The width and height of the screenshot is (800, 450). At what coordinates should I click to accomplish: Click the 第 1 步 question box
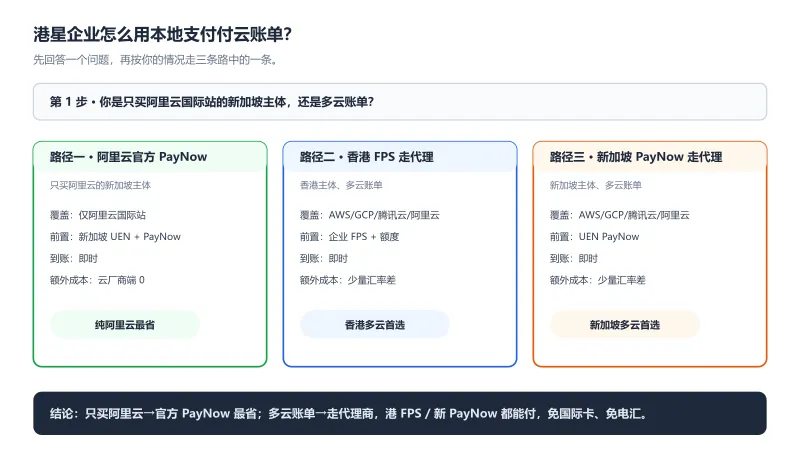tap(400, 102)
